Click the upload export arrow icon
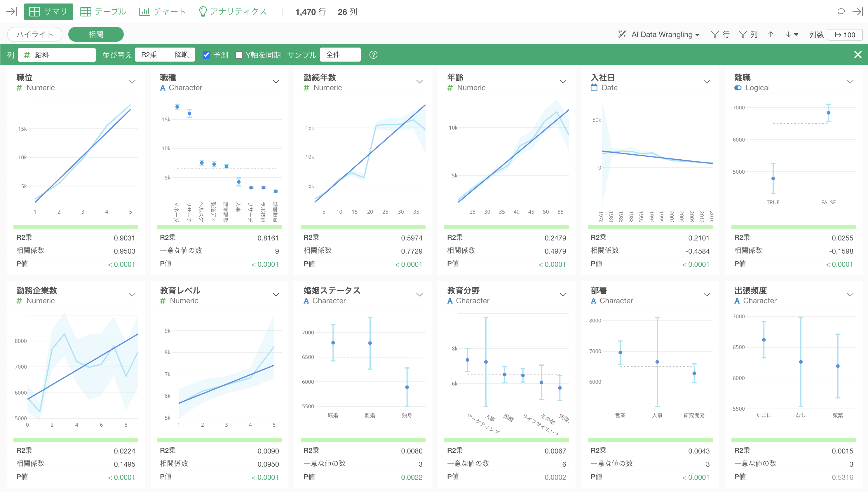 770,34
